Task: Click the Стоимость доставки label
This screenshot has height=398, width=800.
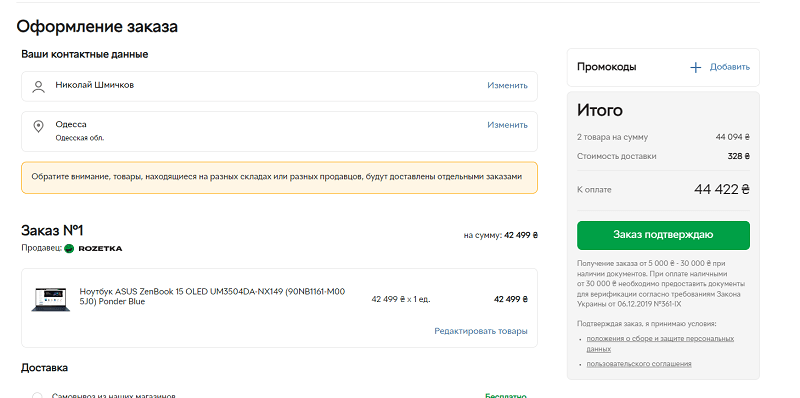Action: (x=616, y=157)
